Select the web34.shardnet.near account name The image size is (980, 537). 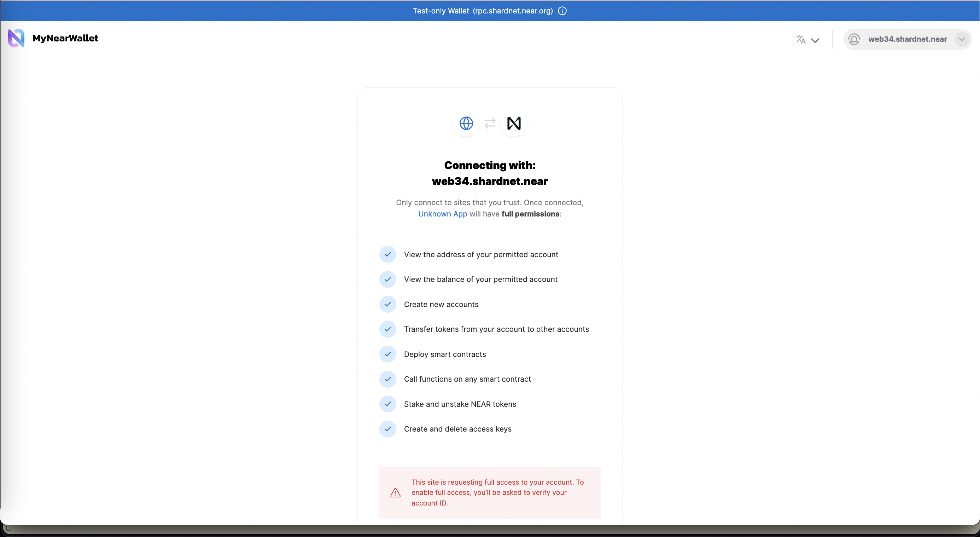(x=908, y=39)
